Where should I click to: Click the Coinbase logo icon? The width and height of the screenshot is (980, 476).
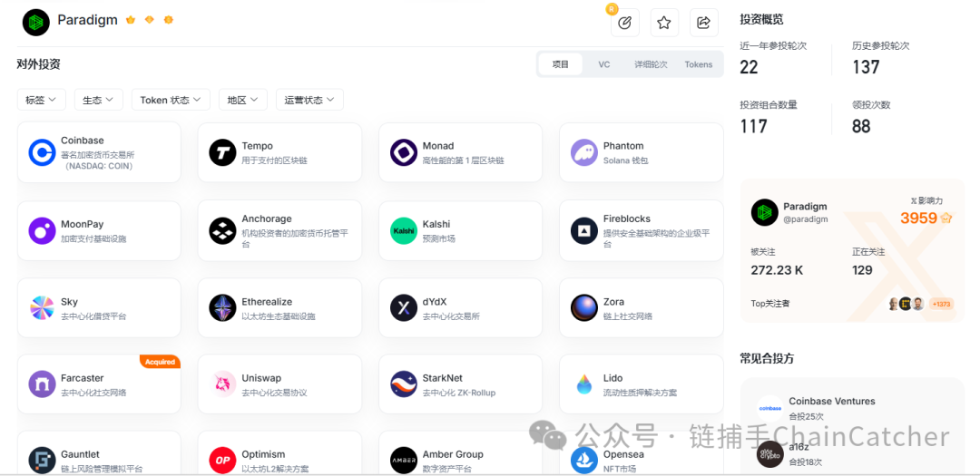42,153
